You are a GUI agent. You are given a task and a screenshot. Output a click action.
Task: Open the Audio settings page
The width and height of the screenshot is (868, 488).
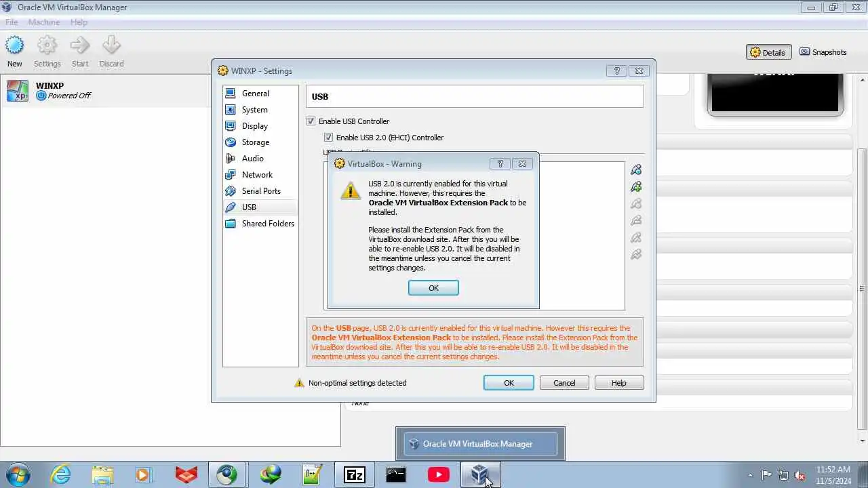260,159
